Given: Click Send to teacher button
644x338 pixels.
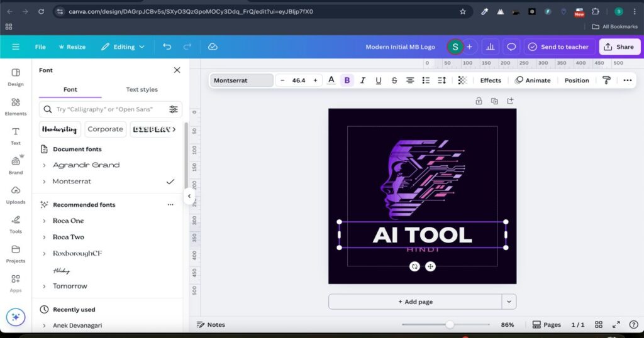Looking at the screenshot, I should click(x=559, y=46).
